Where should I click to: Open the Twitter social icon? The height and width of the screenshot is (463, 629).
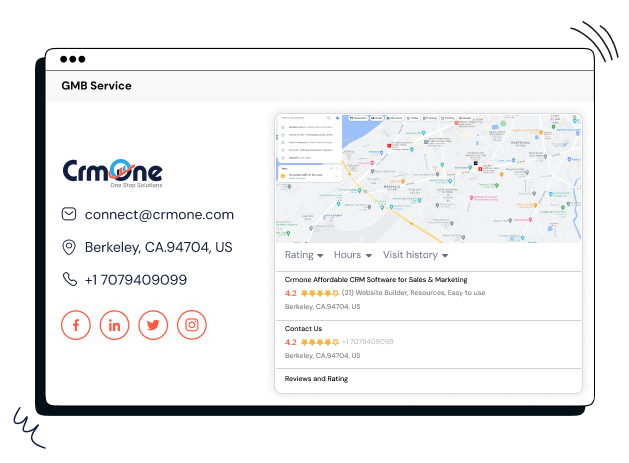coord(153,325)
